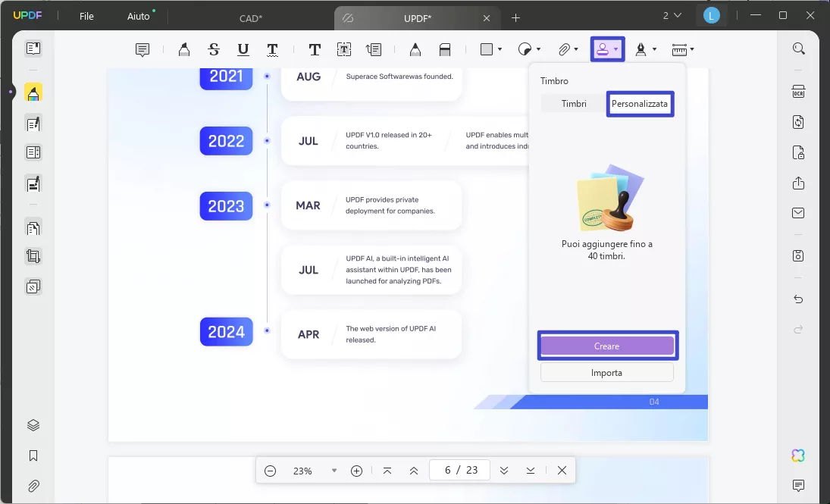The width and height of the screenshot is (830, 504).
Task: Select the Text box tool
Action: [x=344, y=50]
